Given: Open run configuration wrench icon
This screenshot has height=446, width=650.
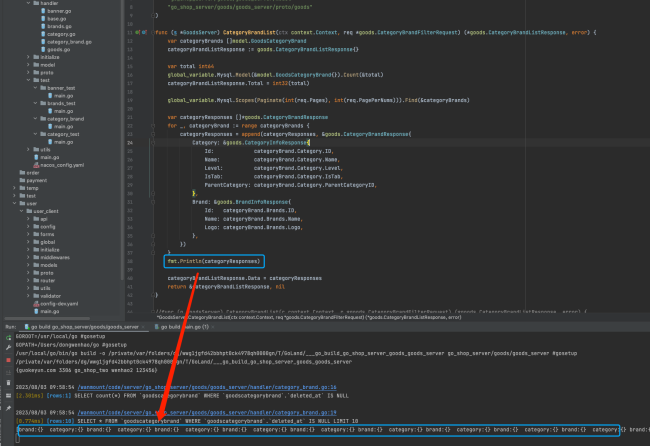Looking at the screenshot, I should [x=8, y=347].
